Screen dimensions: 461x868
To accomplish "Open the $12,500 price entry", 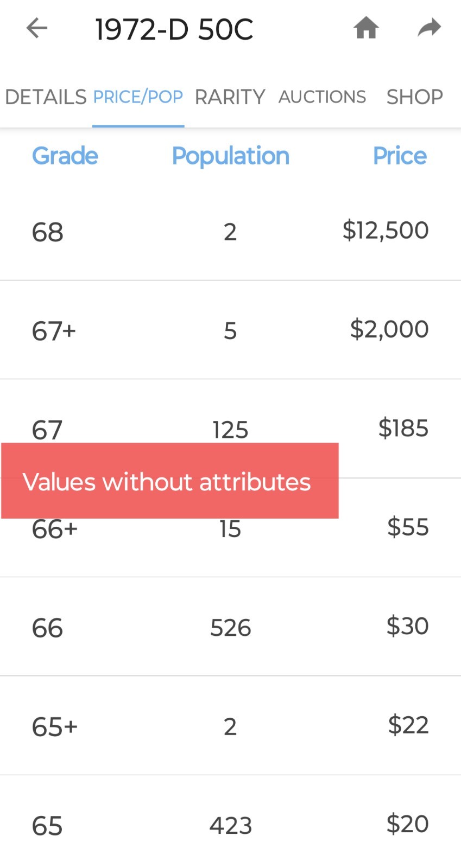I will (386, 231).
